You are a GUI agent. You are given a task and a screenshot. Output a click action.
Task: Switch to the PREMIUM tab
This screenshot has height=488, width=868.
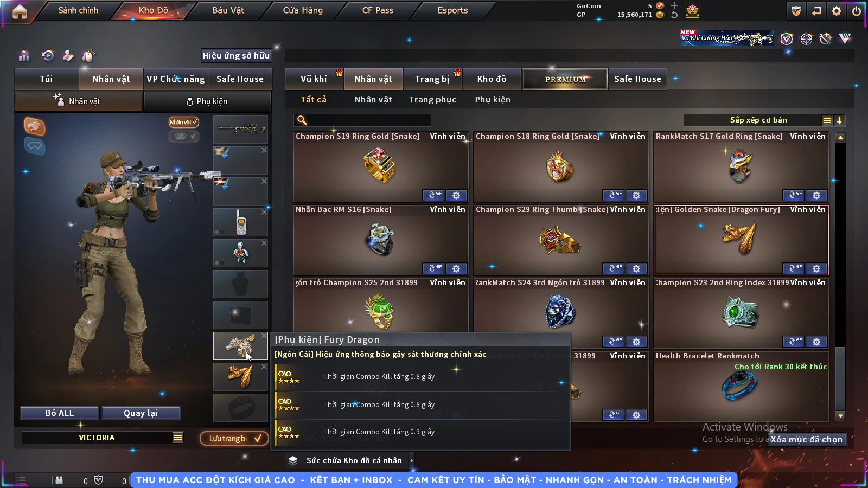pyautogui.click(x=565, y=79)
